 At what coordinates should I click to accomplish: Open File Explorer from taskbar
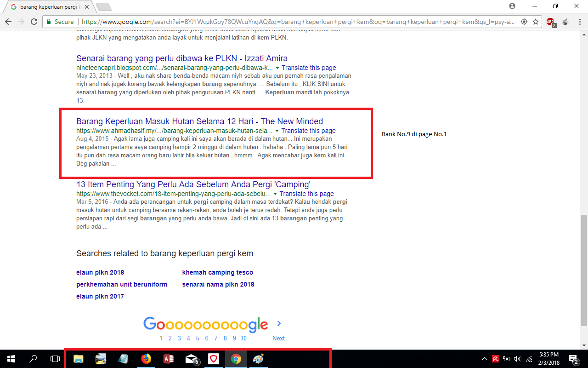coord(79,359)
